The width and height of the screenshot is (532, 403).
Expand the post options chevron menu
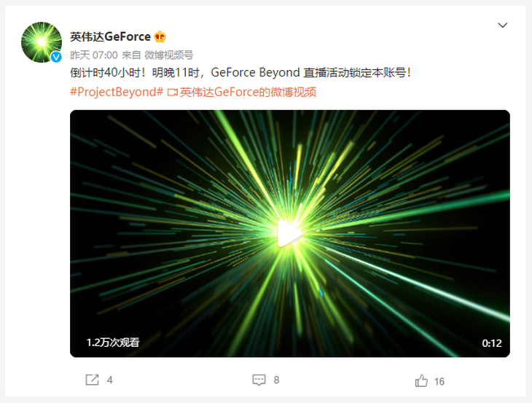pos(502,25)
